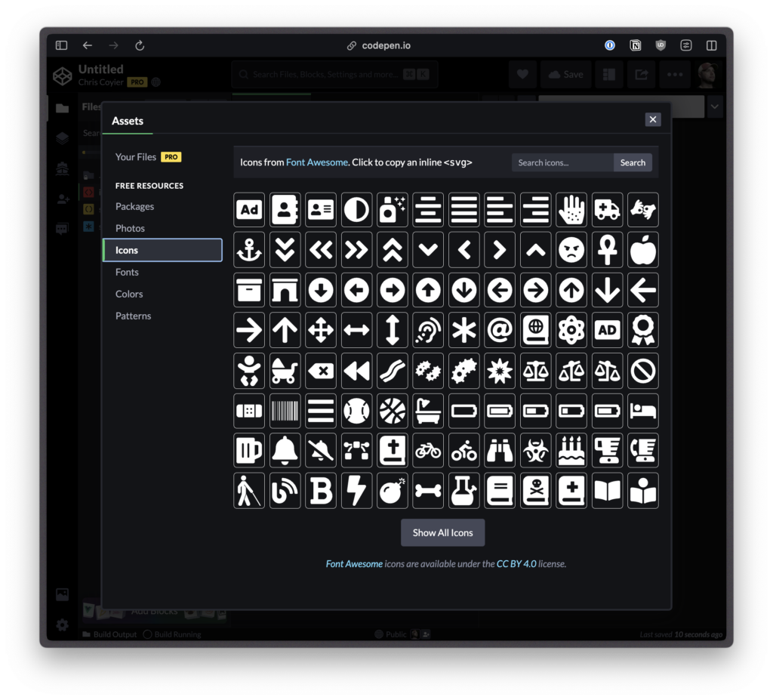The height and width of the screenshot is (700, 773).
Task: Pick the binoculars icon
Action: (500, 451)
